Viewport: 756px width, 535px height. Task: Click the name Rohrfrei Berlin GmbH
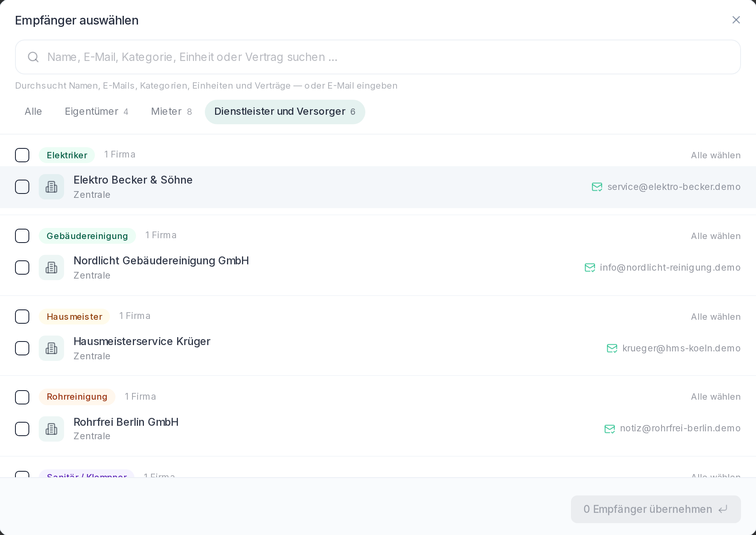(x=126, y=422)
